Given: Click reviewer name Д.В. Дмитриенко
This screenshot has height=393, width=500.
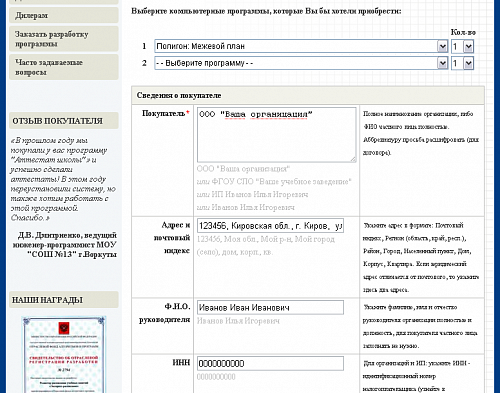Looking at the screenshot, I should coord(49,235).
